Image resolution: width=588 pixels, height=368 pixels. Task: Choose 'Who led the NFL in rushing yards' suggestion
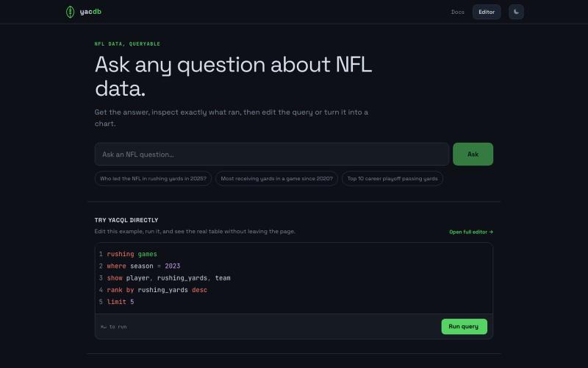pyautogui.click(x=153, y=179)
